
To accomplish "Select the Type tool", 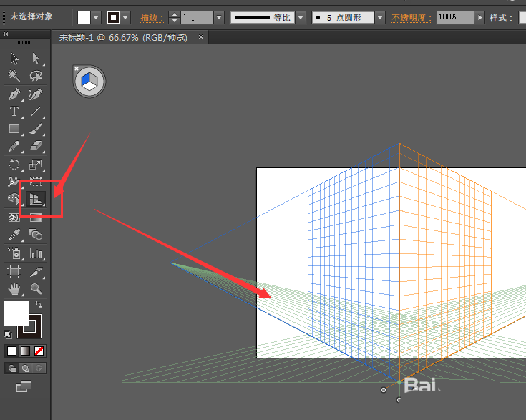I will [14, 112].
